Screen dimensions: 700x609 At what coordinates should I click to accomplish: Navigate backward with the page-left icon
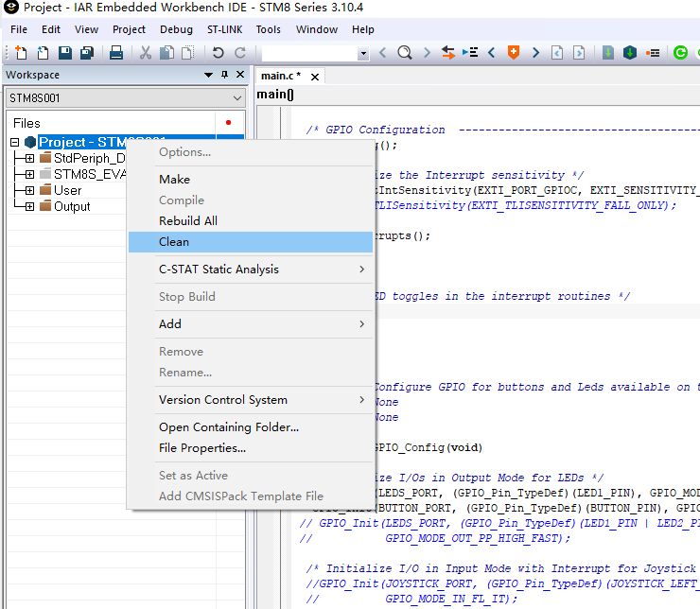click(x=557, y=53)
